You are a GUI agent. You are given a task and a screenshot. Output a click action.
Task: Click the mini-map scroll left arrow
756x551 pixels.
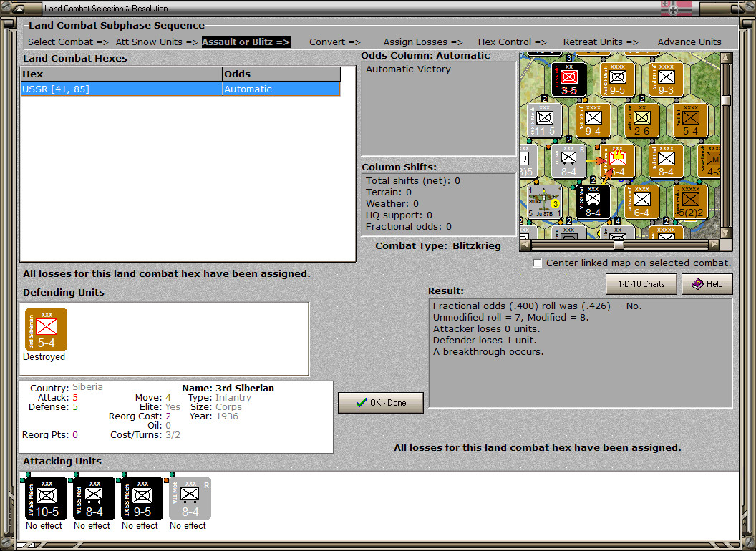(525, 245)
